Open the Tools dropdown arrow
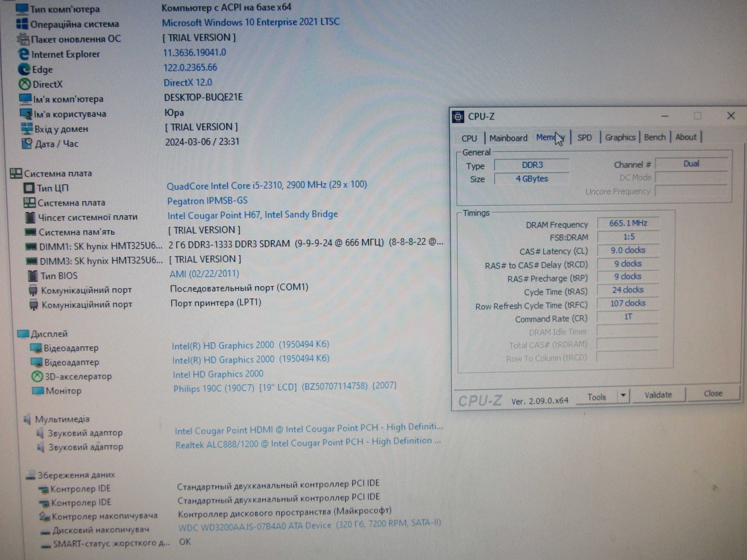 click(x=623, y=395)
